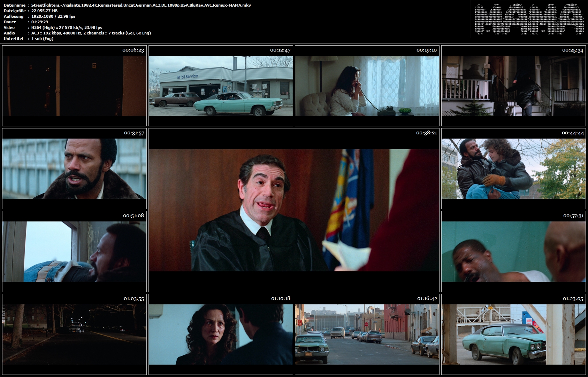Click the duration value 01:29:29
588x377 pixels.
39,22
